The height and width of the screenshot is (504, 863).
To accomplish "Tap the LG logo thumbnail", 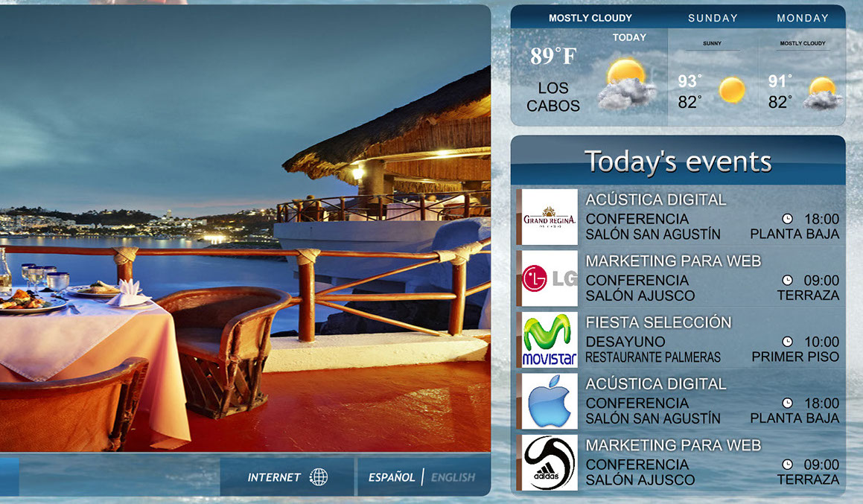I will coord(550,278).
